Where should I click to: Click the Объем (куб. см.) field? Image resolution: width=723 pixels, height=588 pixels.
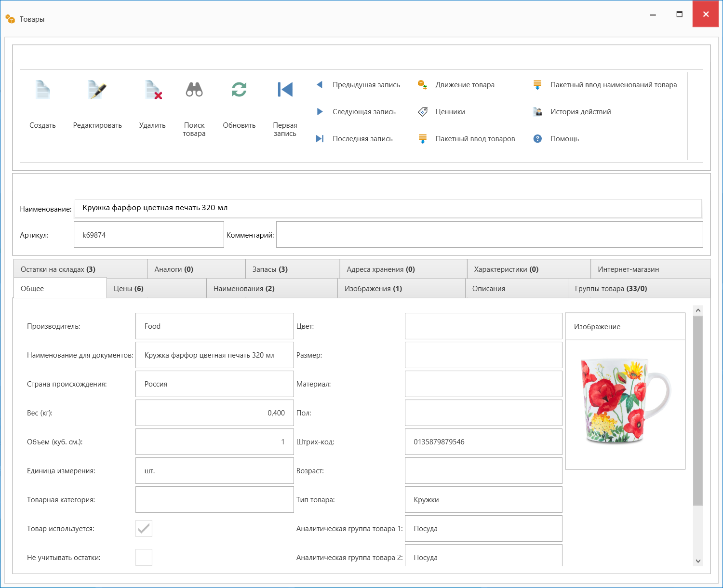(x=214, y=442)
